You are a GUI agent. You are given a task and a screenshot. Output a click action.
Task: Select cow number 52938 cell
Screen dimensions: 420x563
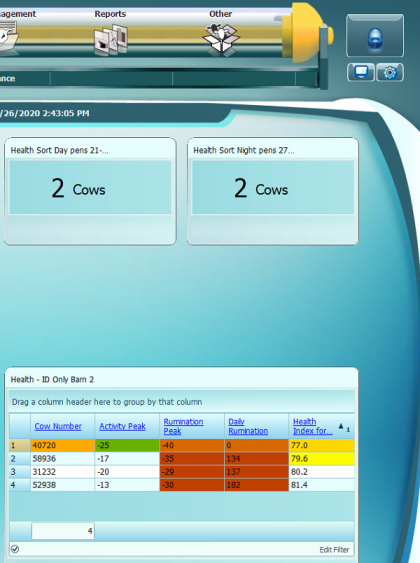click(x=62, y=485)
